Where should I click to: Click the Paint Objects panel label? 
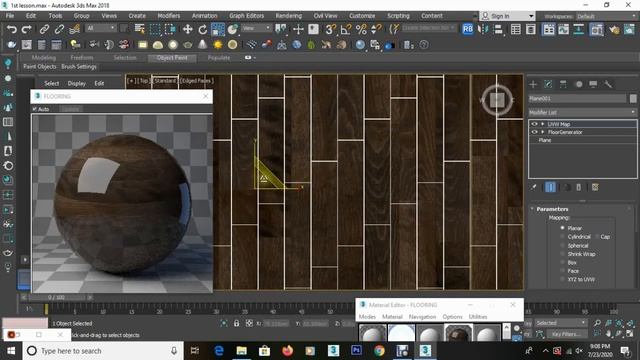[40, 66]
